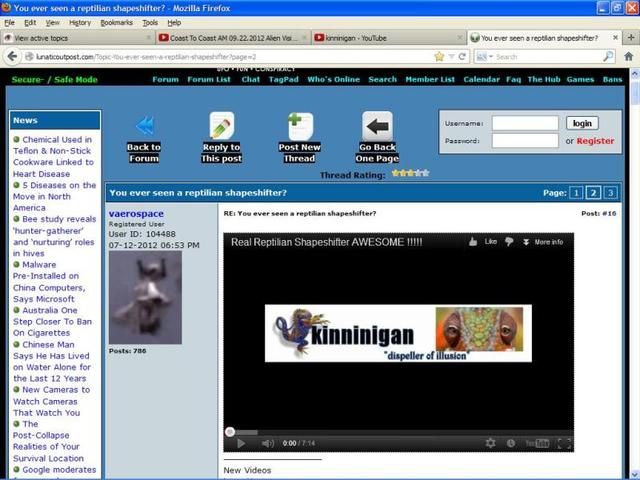Click the video progress bar scrubber

coord(230,432)
